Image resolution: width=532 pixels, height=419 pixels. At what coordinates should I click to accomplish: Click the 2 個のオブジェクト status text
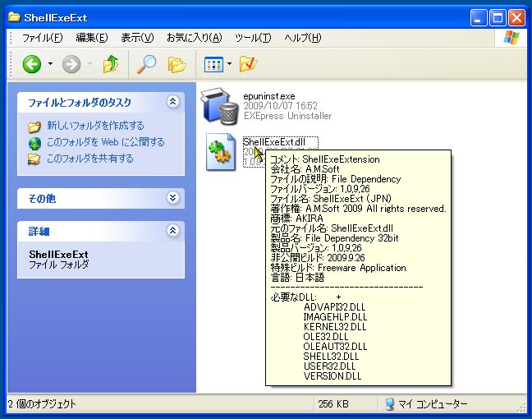(42, 404)
